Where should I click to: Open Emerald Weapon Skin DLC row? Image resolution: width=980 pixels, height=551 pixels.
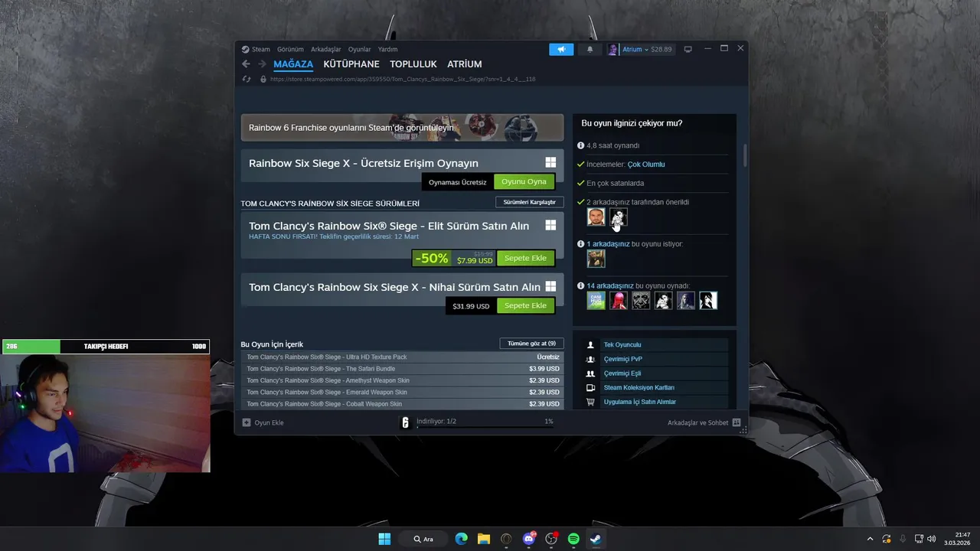click(402, 392)
